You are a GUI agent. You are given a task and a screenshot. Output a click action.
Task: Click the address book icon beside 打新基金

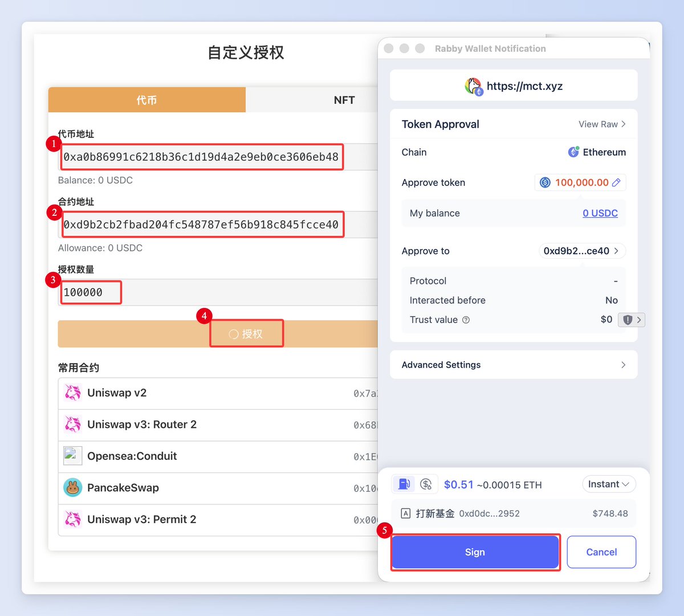[x=405, y=513]
